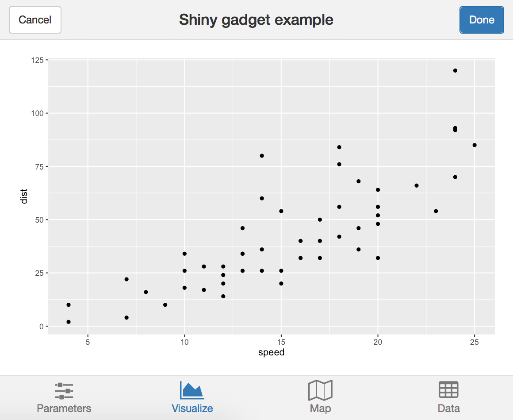The width and height of the screenshot is (513, 420).
Task: Click the "speed" x-axis label
Action: click(x=271, y=353)
